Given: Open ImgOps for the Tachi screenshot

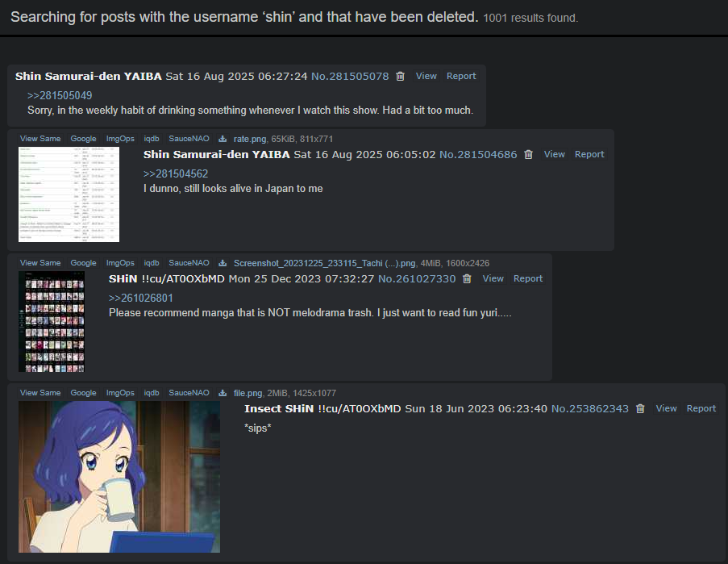Looking at the screenshot, I should click(120, 263).
